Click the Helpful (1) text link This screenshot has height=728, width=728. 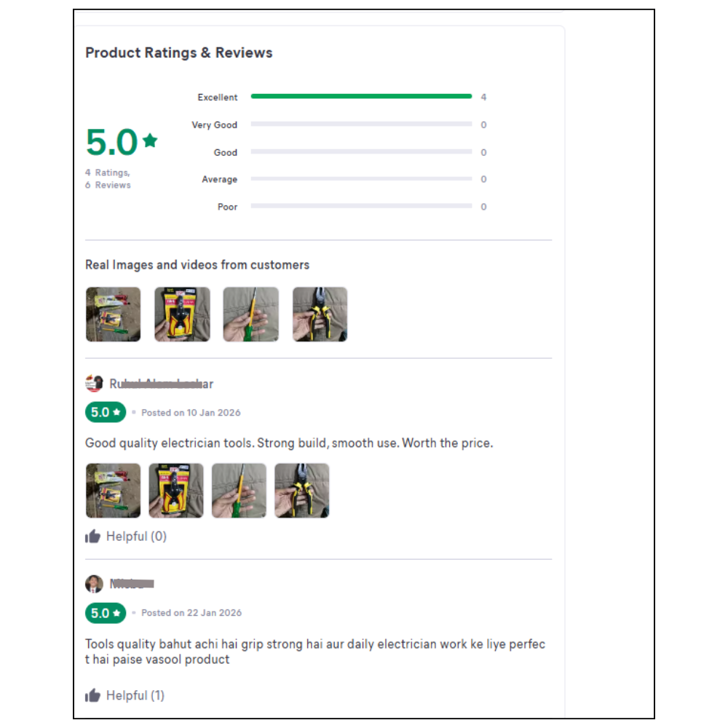(135, 695)
